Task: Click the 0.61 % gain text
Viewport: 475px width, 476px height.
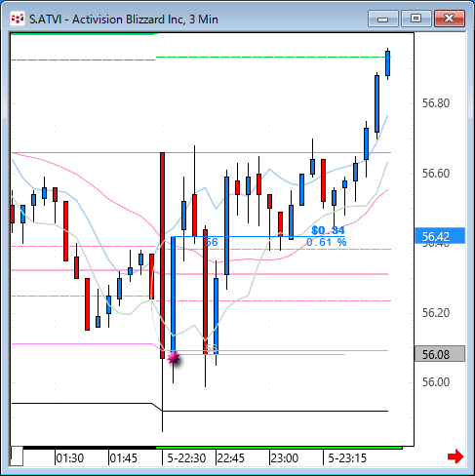Action: (326, 242)
